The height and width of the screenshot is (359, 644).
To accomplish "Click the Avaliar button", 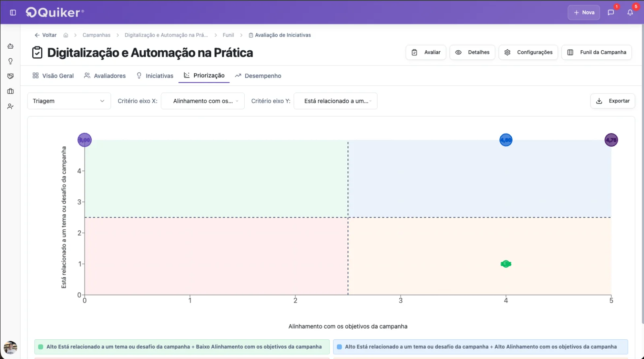I will tap(426, 52).
